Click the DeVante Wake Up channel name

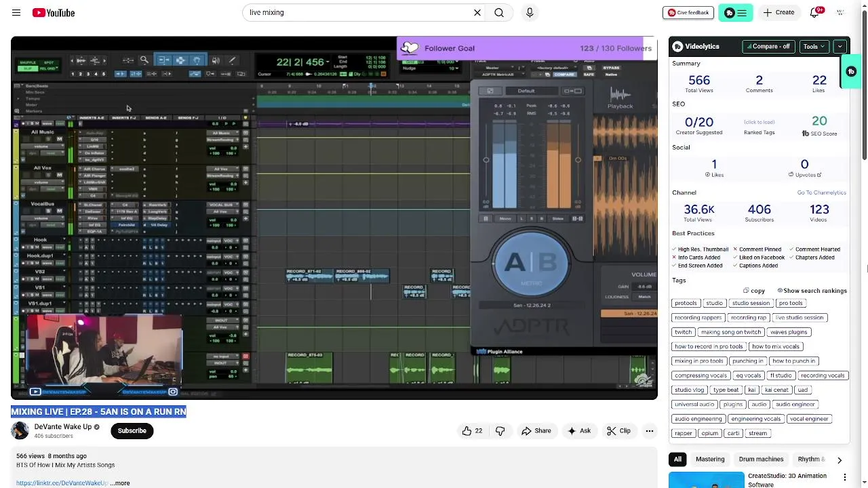(x=63, y=426)
